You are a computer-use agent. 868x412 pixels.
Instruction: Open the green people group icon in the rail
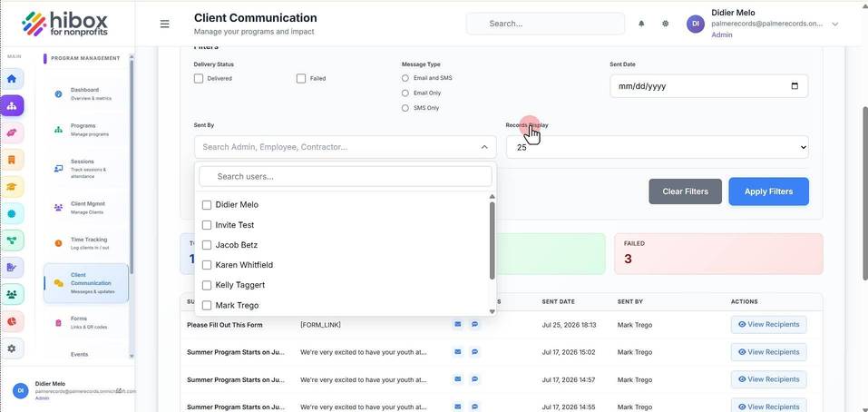(x=12, y=295)
